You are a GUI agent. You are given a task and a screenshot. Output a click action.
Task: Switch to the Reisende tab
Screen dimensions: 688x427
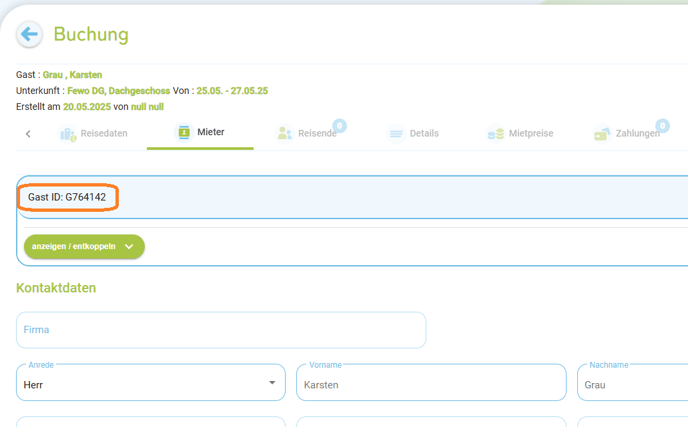[307, 133]
